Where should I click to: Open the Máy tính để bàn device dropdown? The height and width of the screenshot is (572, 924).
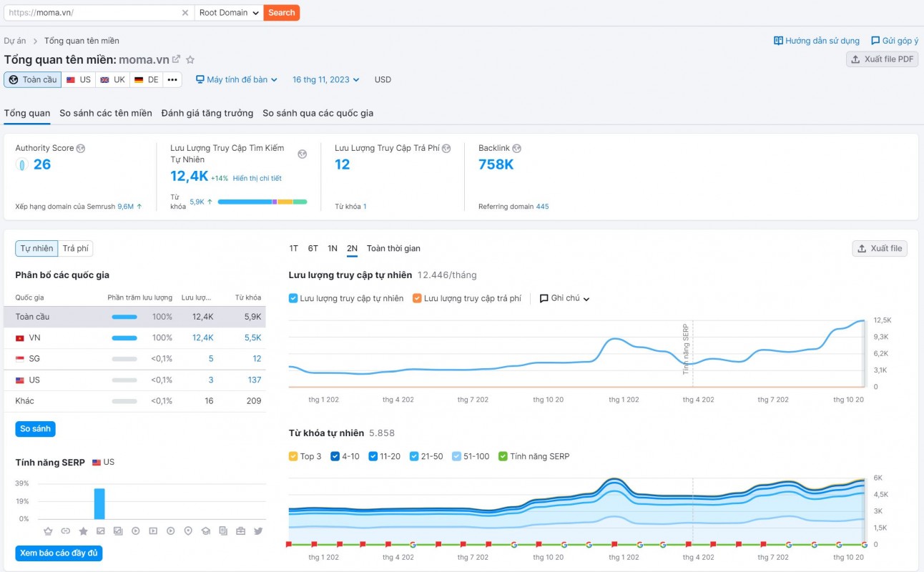click(237, 80)
